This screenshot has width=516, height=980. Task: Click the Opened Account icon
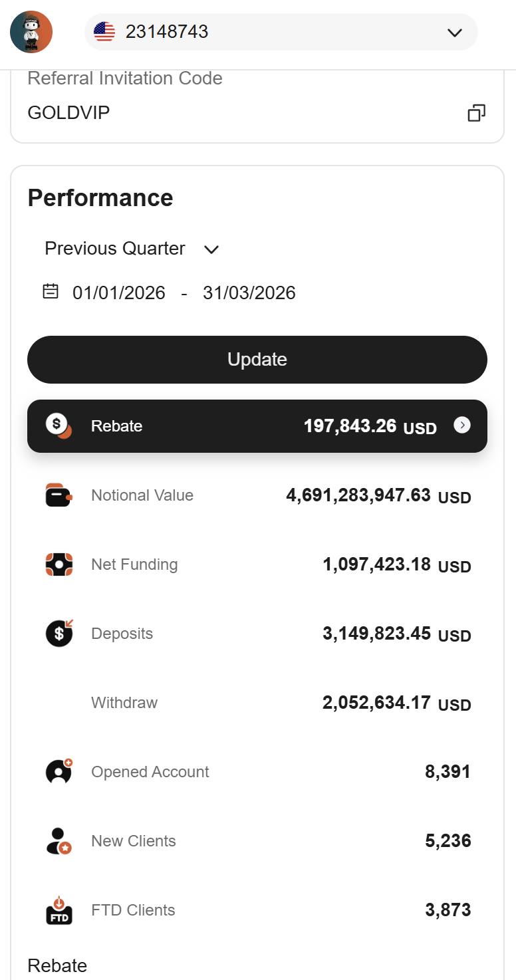(x=59, y=772)
